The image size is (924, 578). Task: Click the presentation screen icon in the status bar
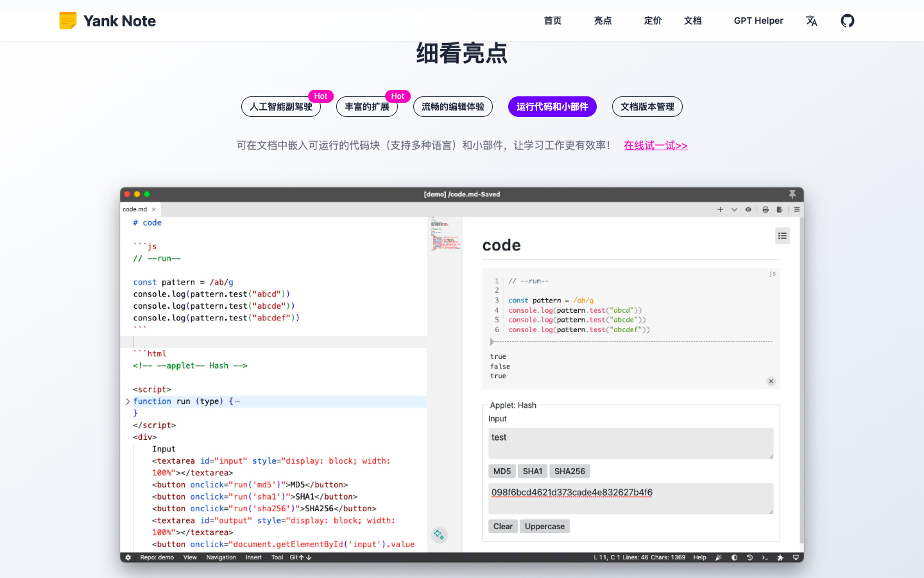coord(796,557)
